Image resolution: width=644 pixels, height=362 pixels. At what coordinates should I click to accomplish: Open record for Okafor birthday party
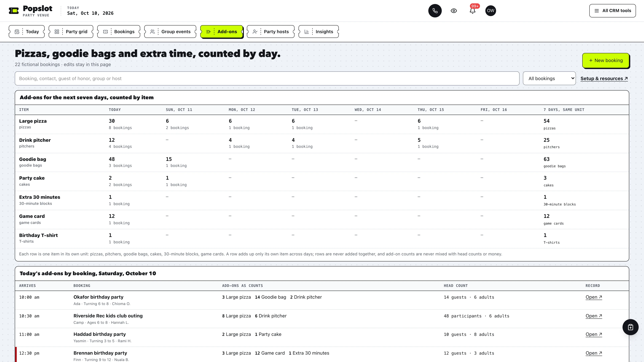click(x=594, y=297)
